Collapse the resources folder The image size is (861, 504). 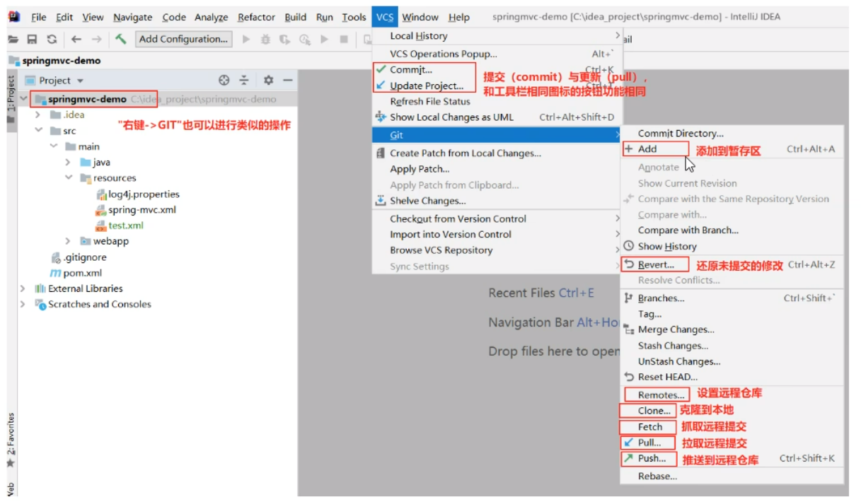(x=68, y=178)
